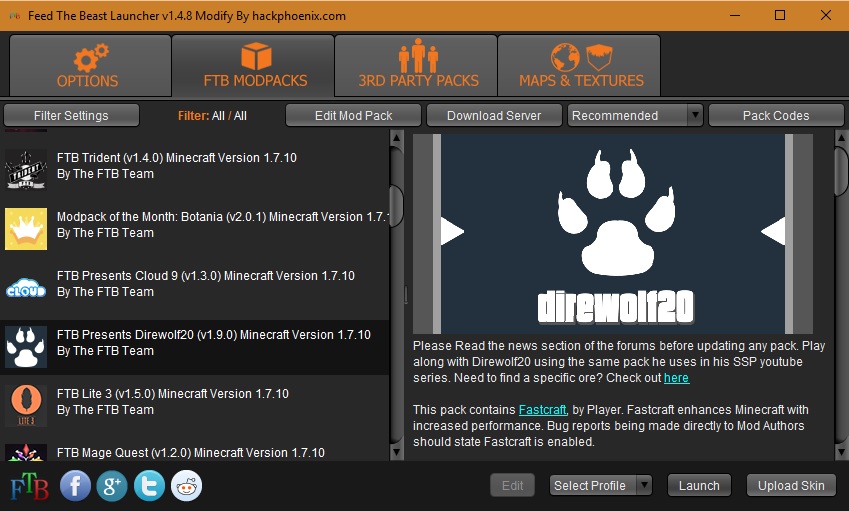Image resolution: width=849 pixels, height=511 pixels.
Task: Open the Reddit icon
Action: click(186, 486)
